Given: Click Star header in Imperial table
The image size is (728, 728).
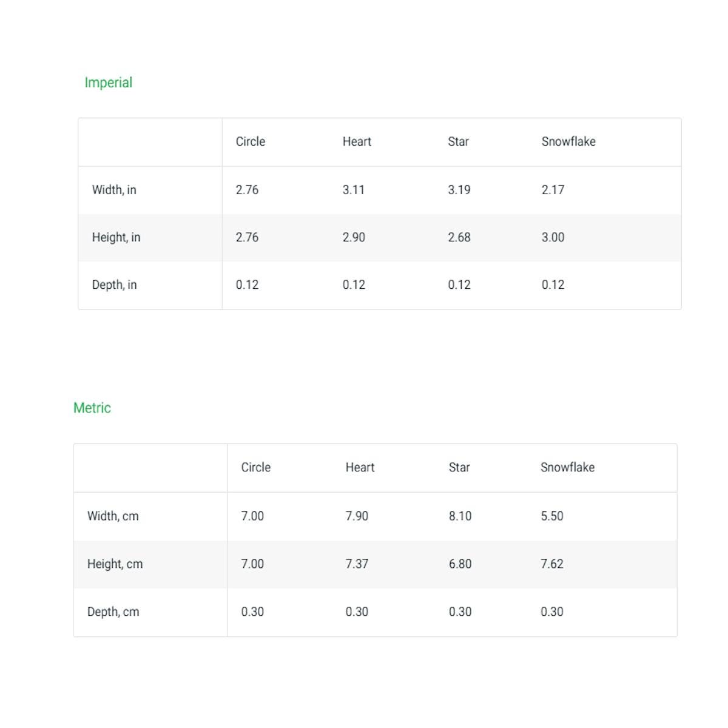Looking at the screenshot, I should [x=458, y=141].
